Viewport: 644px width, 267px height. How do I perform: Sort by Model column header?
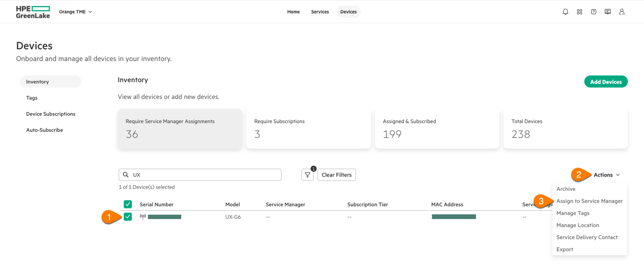(x=232, y=204)
